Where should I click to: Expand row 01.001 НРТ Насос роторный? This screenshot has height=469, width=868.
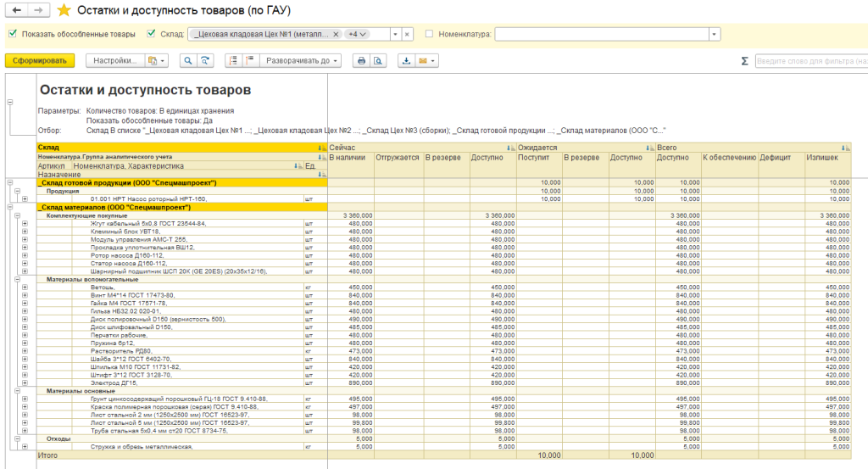click(25, 198)
